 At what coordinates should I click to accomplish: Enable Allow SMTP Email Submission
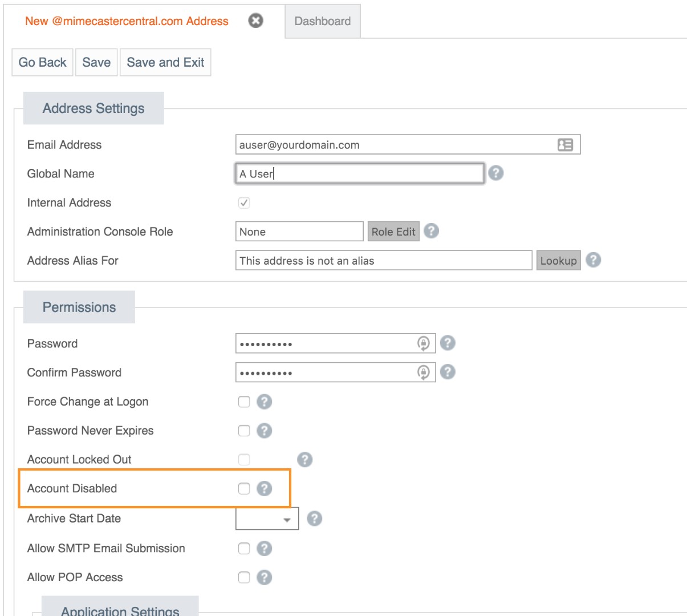pos(244,548)
